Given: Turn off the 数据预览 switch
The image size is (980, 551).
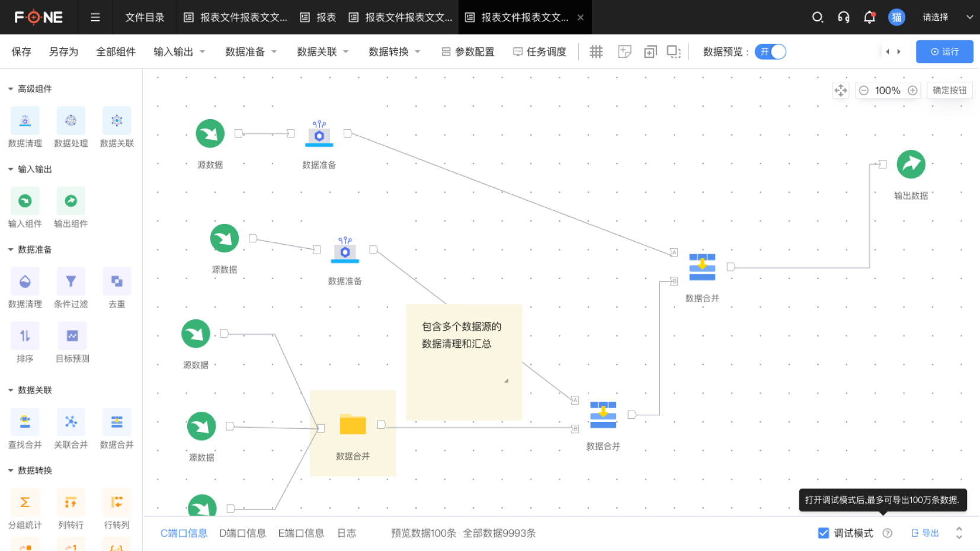Looking at the screenshot, I should [770, 52].
